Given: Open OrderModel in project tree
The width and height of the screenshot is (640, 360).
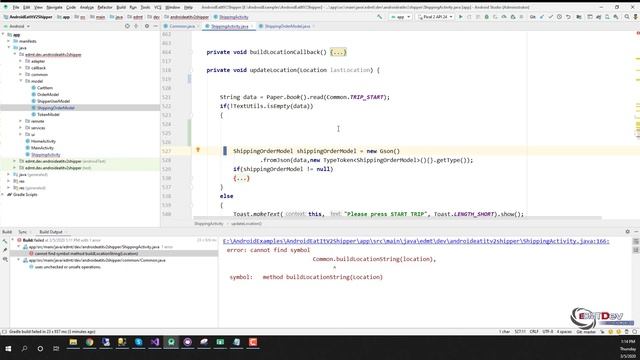Looking at the screenshot, I should pyautogui.click(x=48, y=94).
